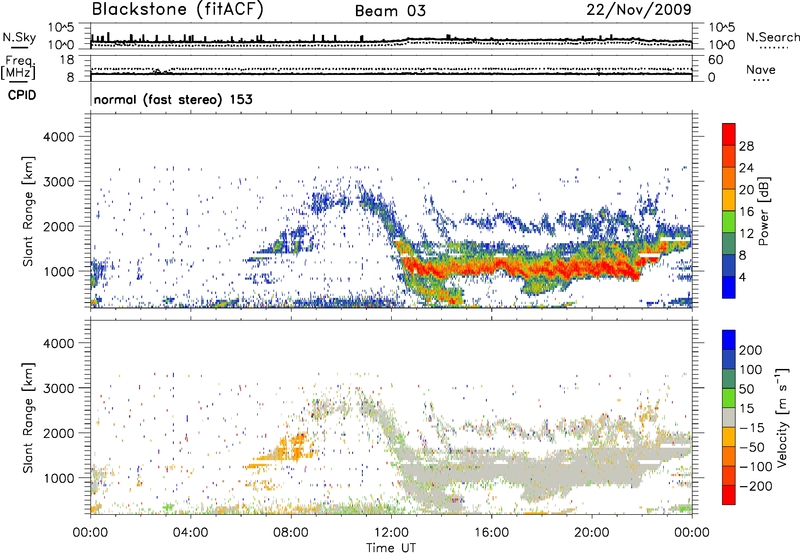Screen dimensions: 800x554
Task: Click the 1000 tick on power panel
Action: click(59, 271)
